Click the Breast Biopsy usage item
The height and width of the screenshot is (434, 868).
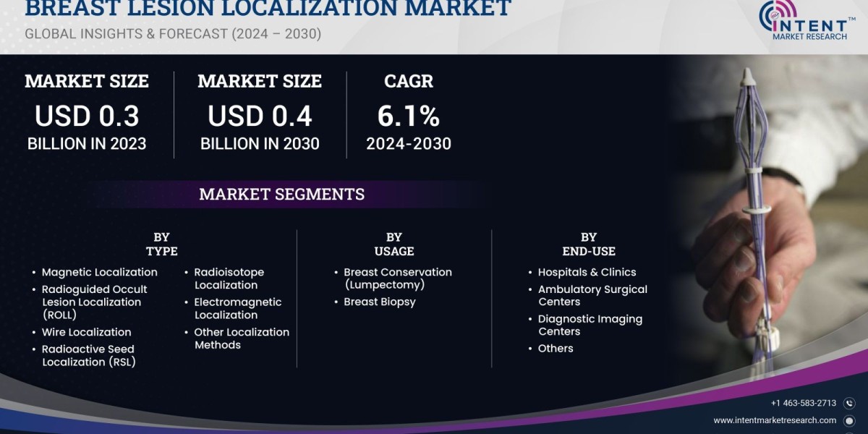[x=379, y=302]
